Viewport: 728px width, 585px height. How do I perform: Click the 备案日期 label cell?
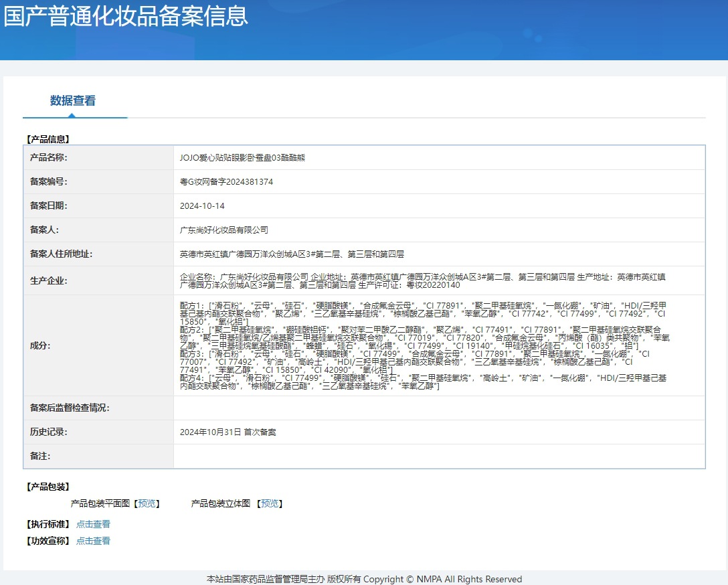tap(98, 206)
